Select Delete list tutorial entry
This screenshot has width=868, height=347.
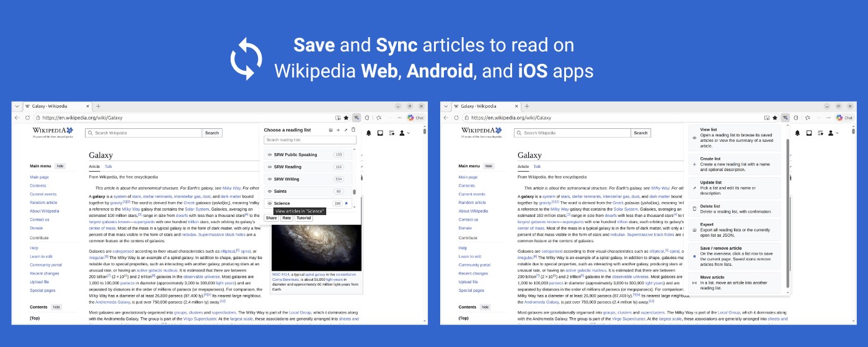(735, 209)
